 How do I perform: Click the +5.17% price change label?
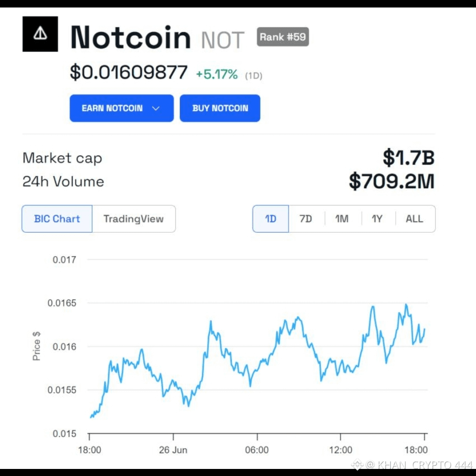click(x=217, y=74)
